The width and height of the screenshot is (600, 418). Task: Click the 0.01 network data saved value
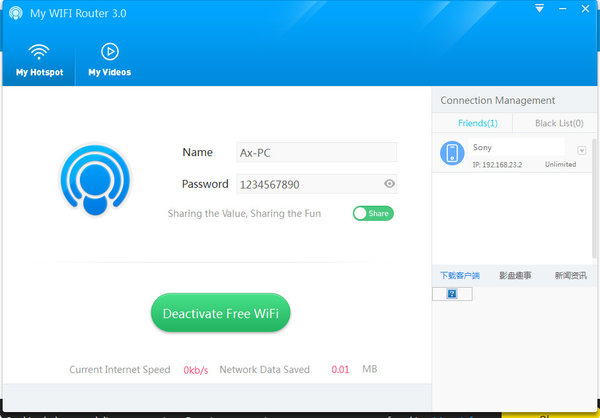(340, 370)
